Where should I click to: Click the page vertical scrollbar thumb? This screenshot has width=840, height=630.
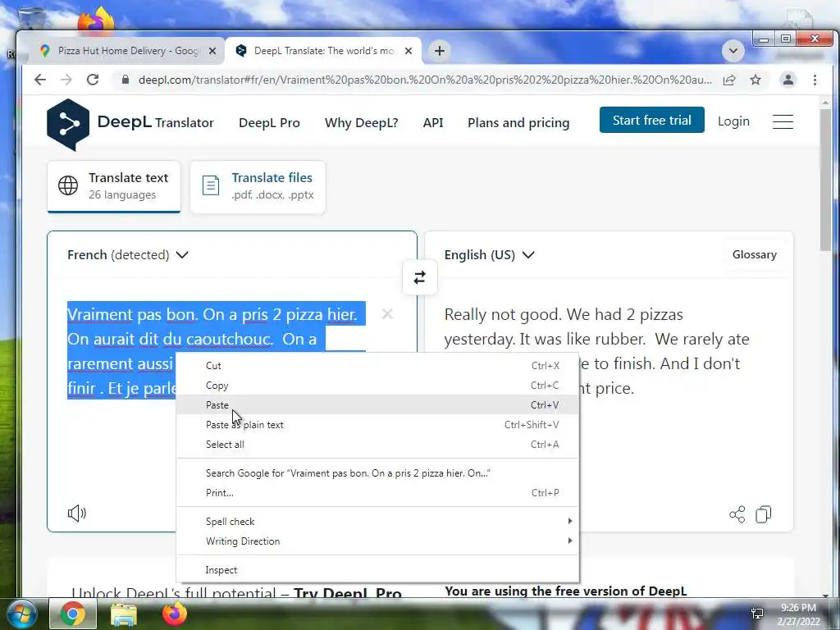825,180
